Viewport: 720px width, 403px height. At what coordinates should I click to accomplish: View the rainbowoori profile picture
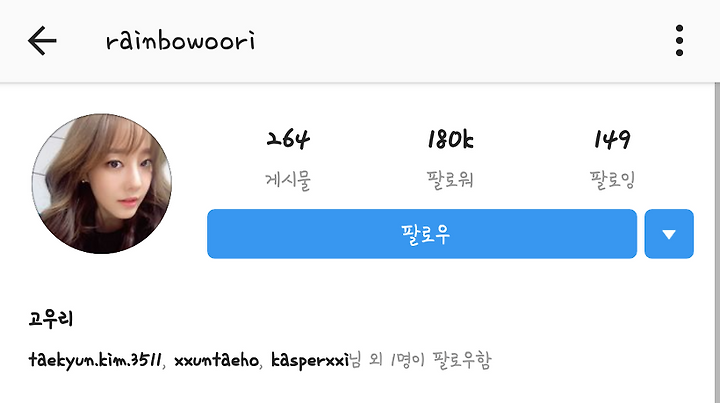click(101, 184)
